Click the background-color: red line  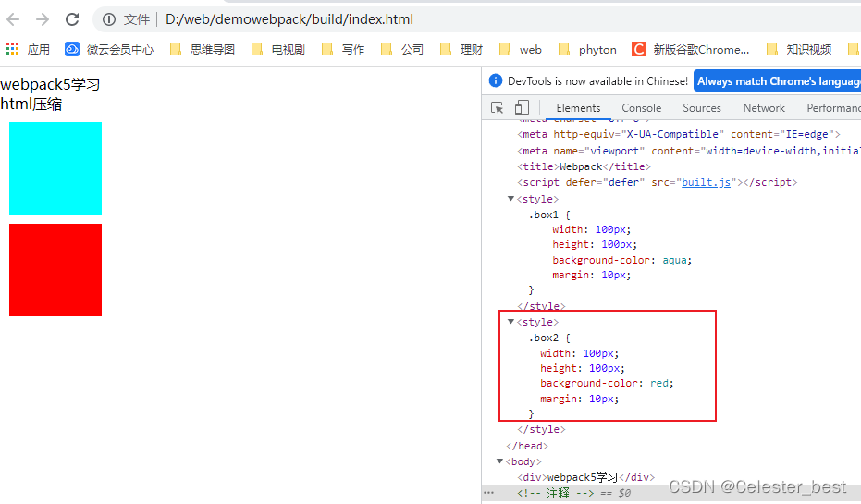607,383
